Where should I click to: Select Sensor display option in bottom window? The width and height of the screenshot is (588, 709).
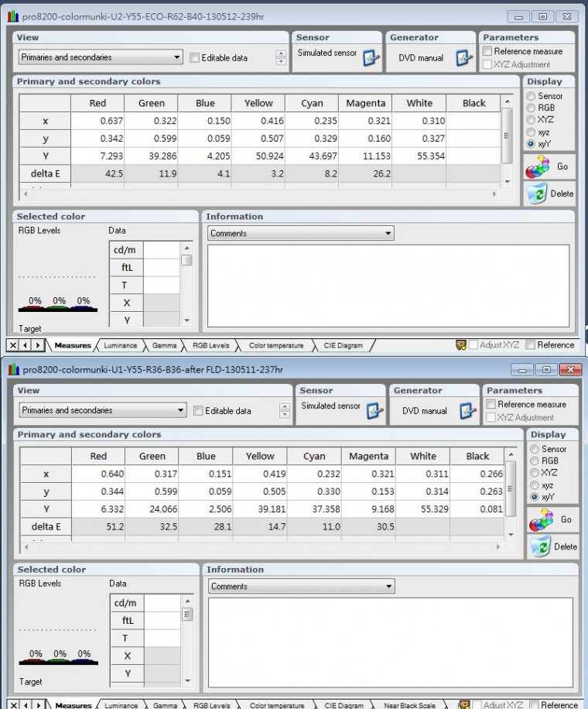pos(534,449)
